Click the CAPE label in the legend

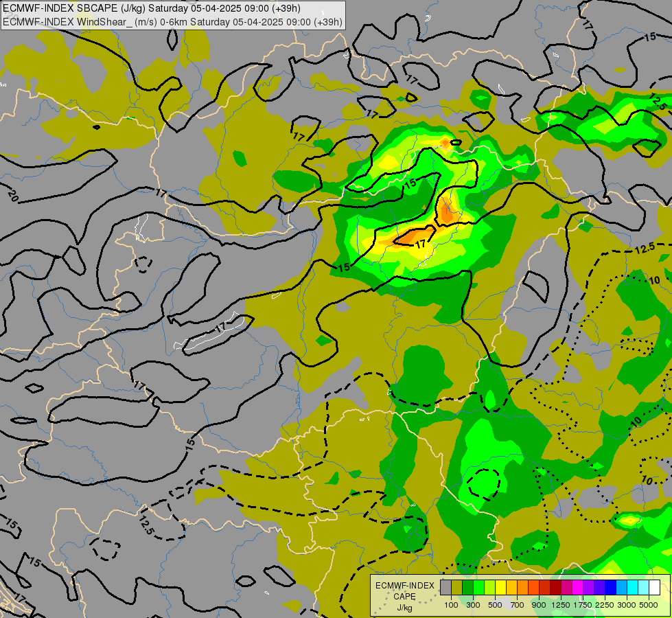(x=404, y=597)
